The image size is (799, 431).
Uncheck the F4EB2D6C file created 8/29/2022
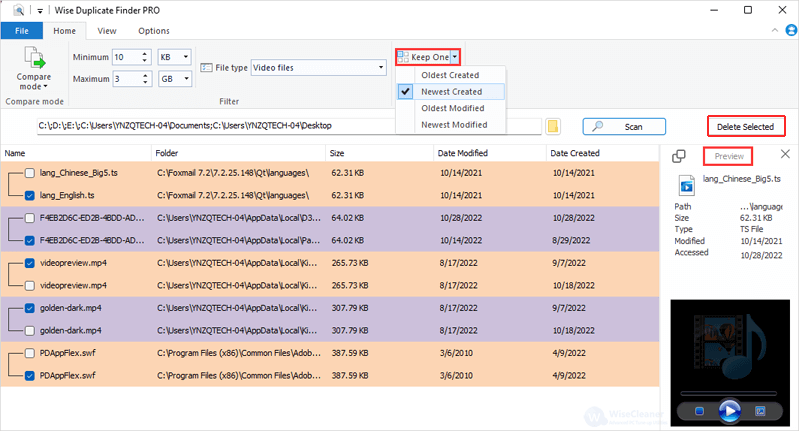pyautogui.click(x=30, y=240)
